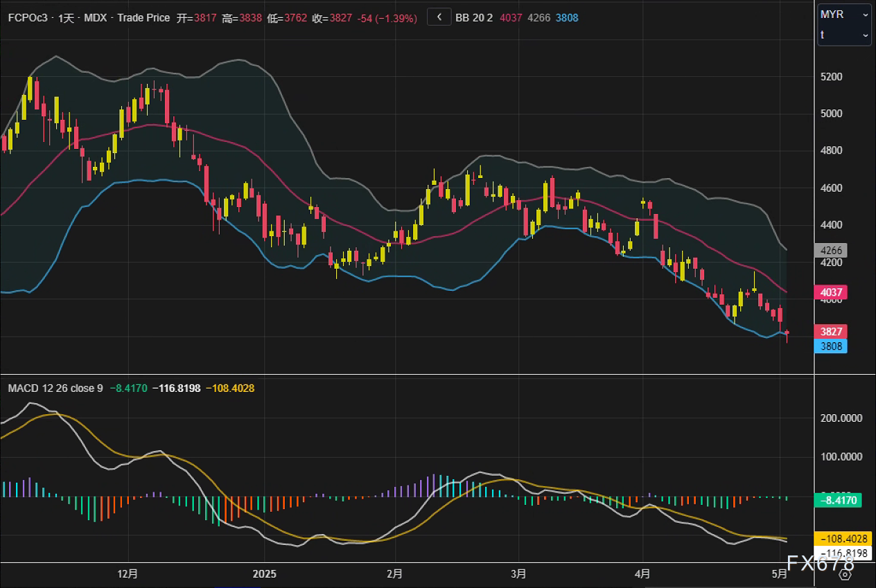Click the 2025 label on time axis
The image size is (876, 588).
point(264,573)
